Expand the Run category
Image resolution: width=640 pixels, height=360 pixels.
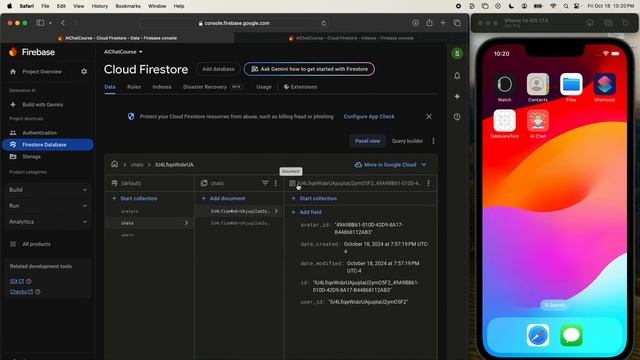pyautogui.click(x=48, y=206)
